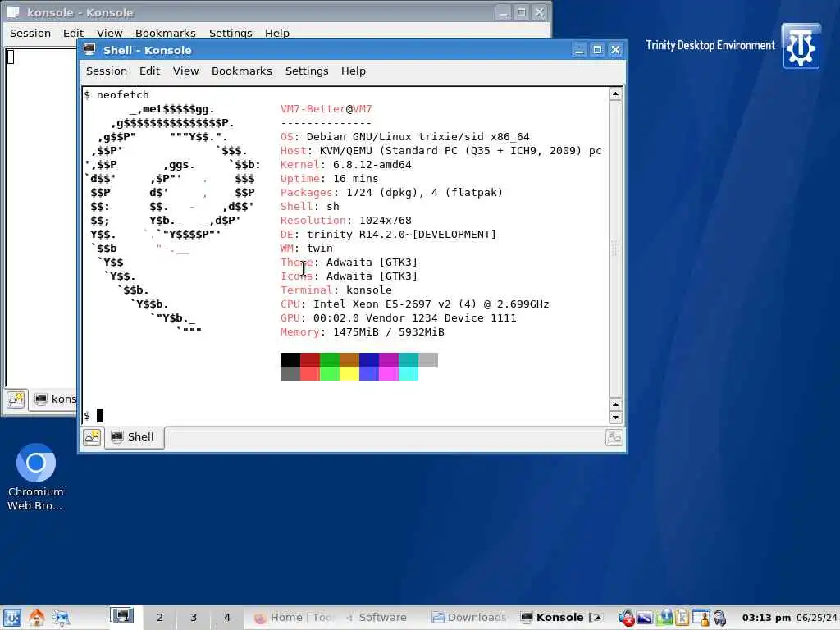Click the terminal vertical scrollbar track
Viewport: 840px width, 630px height.
point(615,249)
